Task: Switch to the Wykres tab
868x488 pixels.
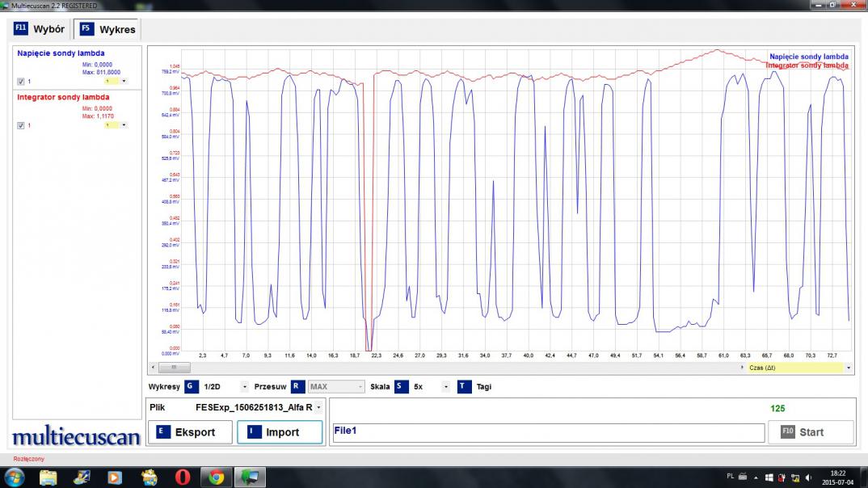Action: (108, 29)
